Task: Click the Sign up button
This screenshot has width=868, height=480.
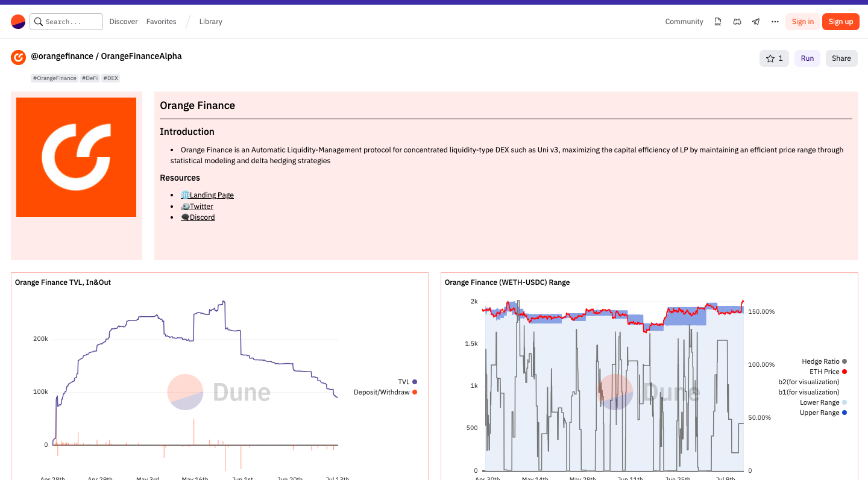Action: point(841,22)
